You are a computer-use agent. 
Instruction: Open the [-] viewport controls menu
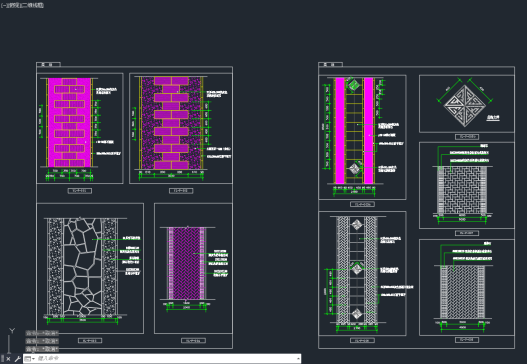(x=4, y=5)
